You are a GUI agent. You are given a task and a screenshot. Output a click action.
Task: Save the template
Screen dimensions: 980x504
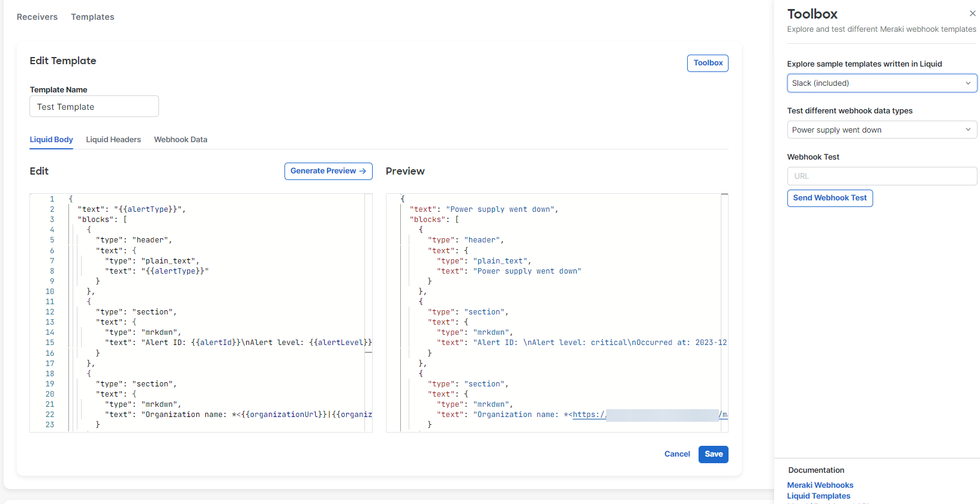pos(713,454)
